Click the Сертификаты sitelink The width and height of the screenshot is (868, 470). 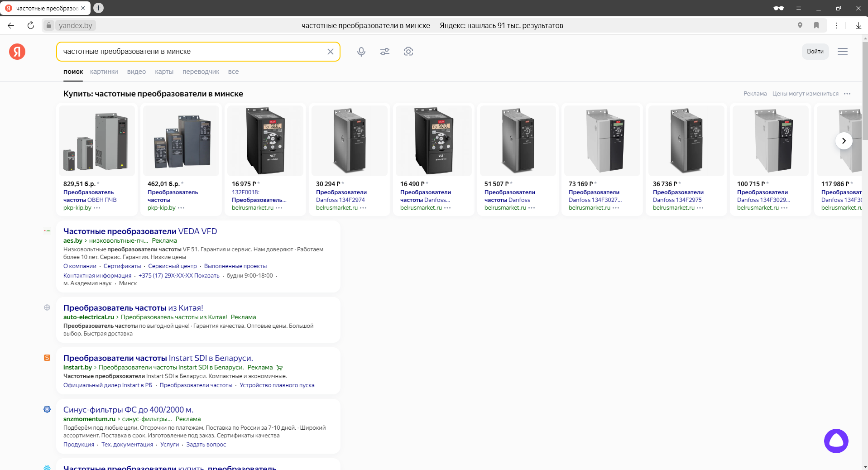click(x=122, y=266)
